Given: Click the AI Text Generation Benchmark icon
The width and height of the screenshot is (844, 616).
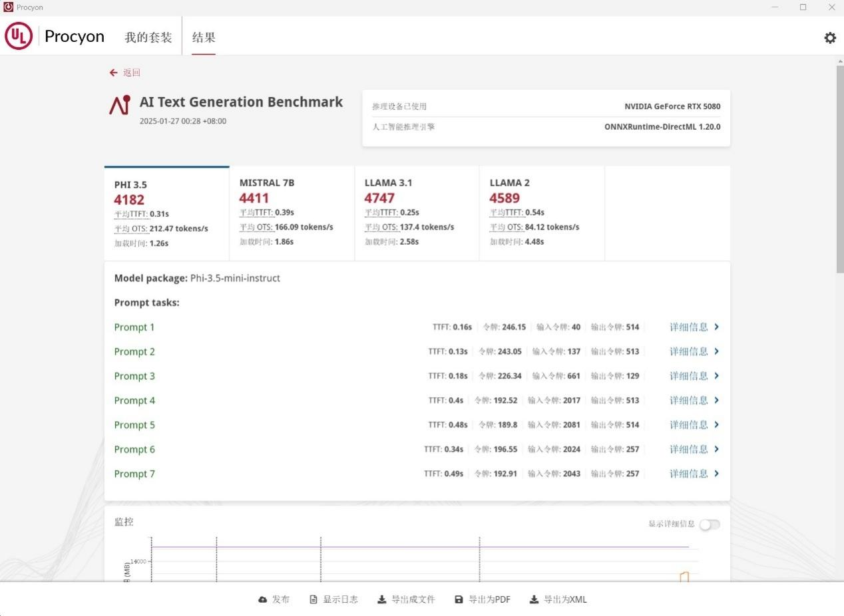Looking at the screenshot, I should [x=120, y=104].
